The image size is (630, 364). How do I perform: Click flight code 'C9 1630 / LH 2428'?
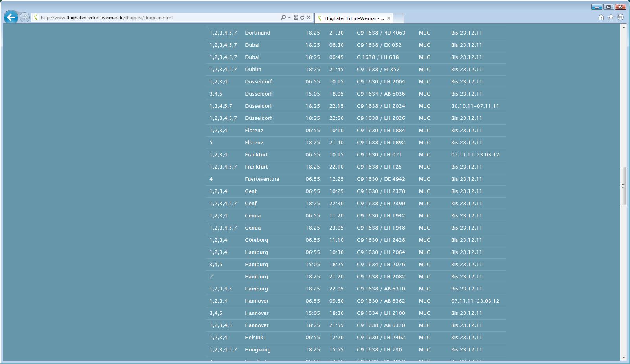(381, 240)
